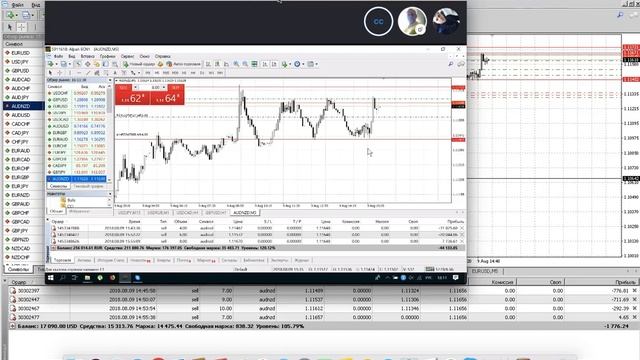Select USDCHF row in front Market Watch
This screenshot has width=640, height=360.
(x=77, y=93)
